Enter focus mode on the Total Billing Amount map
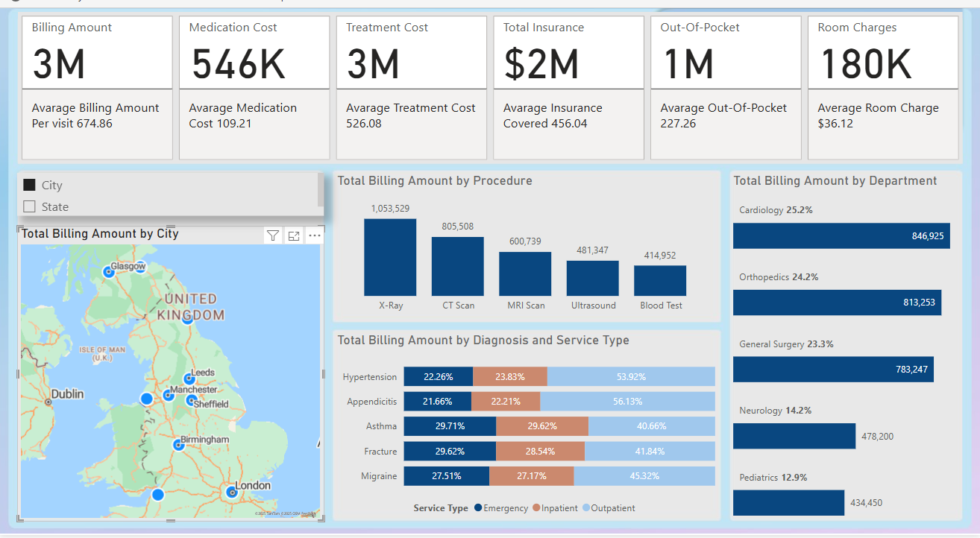The width and height of the screenshot is (980, 538). click(294, 235)
